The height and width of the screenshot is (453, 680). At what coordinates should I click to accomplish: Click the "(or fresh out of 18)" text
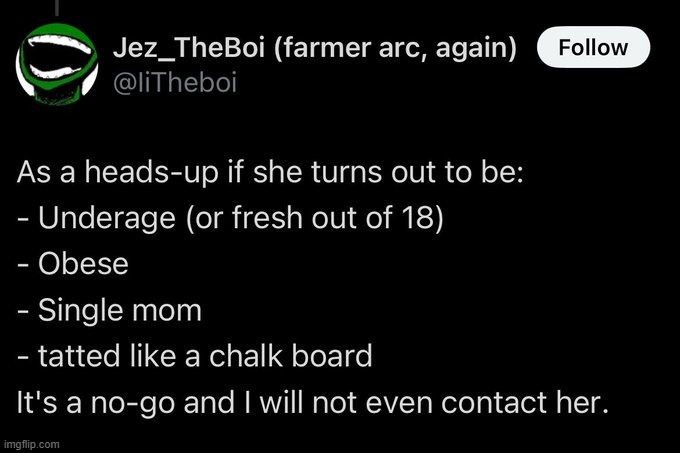pyautogui.click(x=315, y=218)
